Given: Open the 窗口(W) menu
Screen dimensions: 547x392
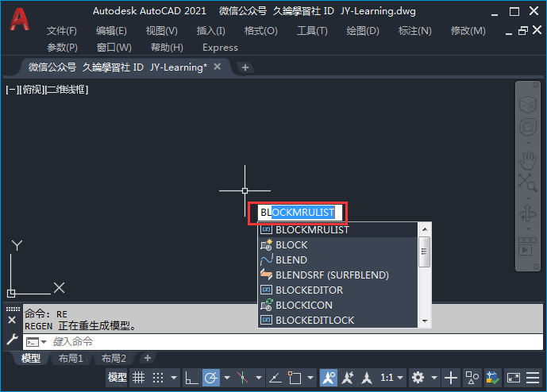Looking at the screenshot, I should click(114, 47).
